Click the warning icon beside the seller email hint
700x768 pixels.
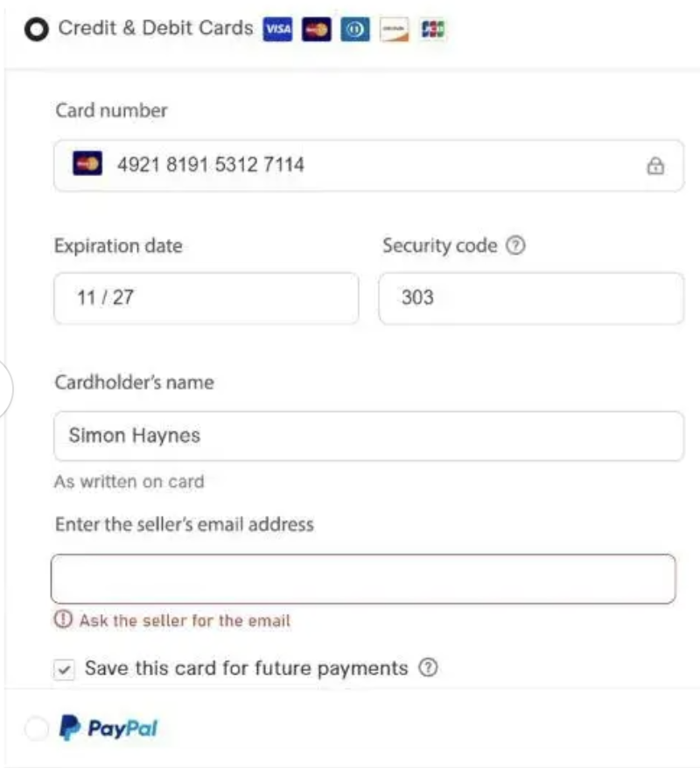[x=63, y=620]
